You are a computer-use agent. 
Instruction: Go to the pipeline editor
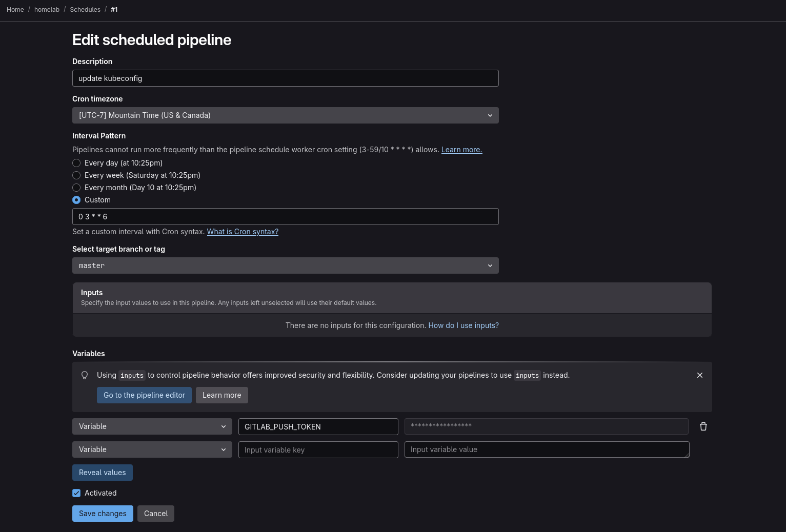[x=144, y=395]
